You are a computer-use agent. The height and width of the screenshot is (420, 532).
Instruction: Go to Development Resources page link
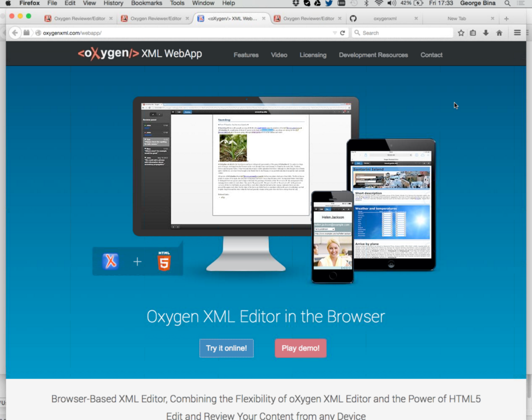pyautogui.click(x=373, y=55)
